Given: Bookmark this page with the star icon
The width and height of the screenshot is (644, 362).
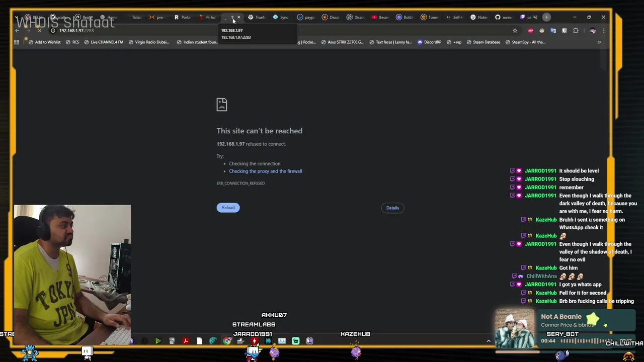Looking at the screenshot, I should [515, 31].
